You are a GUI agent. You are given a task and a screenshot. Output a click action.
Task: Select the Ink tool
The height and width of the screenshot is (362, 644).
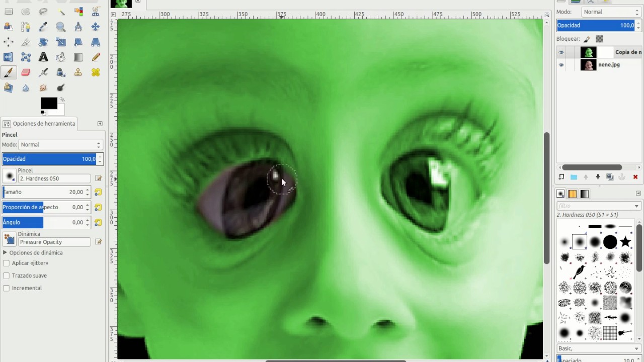(x=61, y=72)
